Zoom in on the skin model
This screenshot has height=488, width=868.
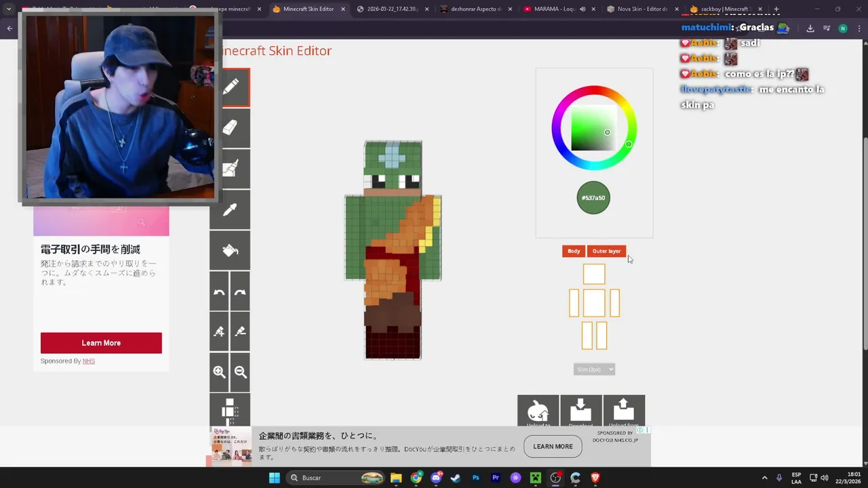click(219, 372)
